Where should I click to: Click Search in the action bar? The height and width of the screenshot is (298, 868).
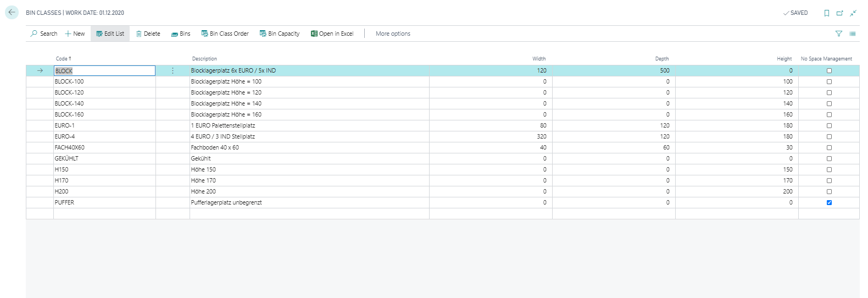coord(44,34)
